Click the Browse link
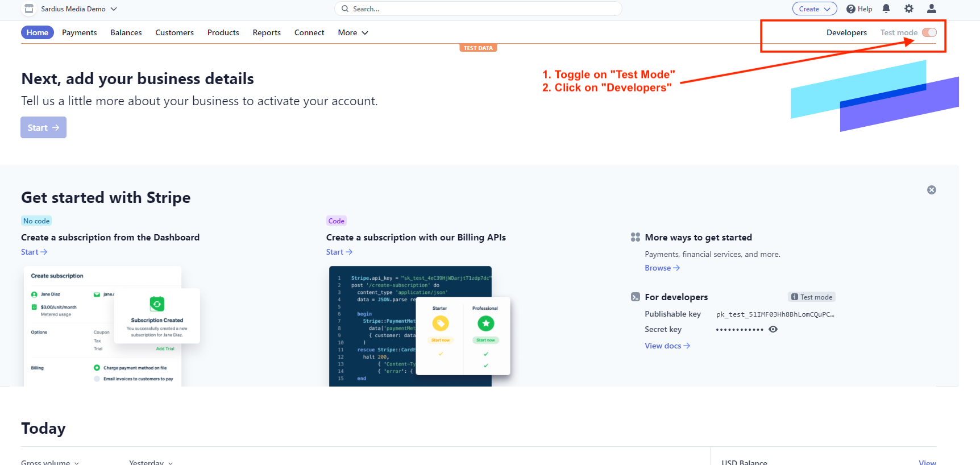The height and width of the screenshot is (465, 980). tap(662, 268)
